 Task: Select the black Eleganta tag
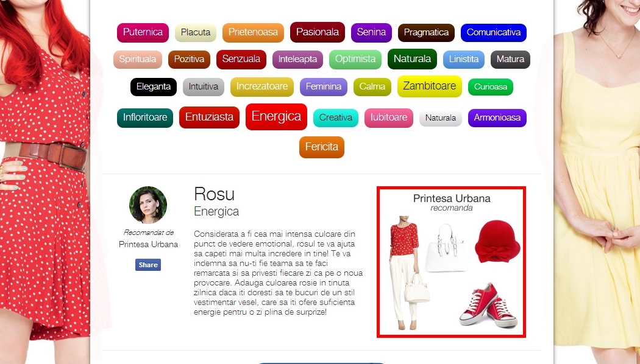154,87
